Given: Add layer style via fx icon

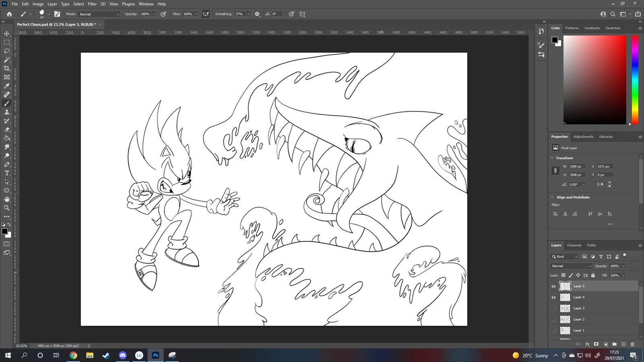Looking at the screenshot, I should click(587, 344).
